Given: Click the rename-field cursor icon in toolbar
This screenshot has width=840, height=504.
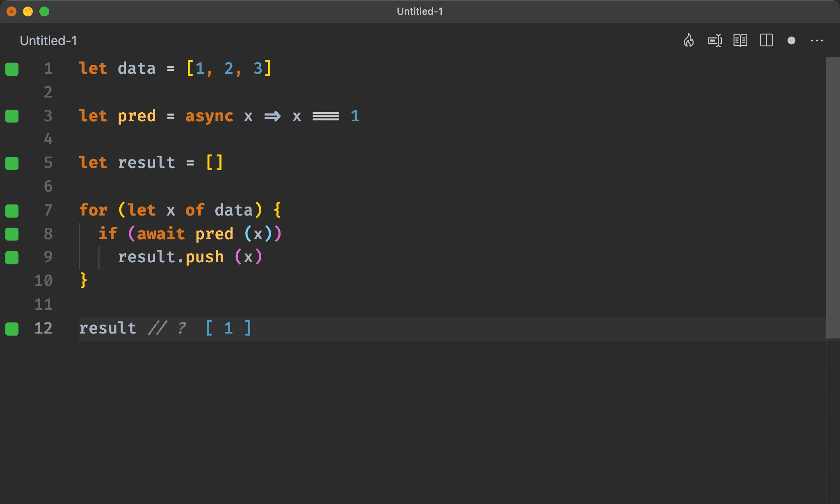Looking at the screenshot, I should [714, 41].
